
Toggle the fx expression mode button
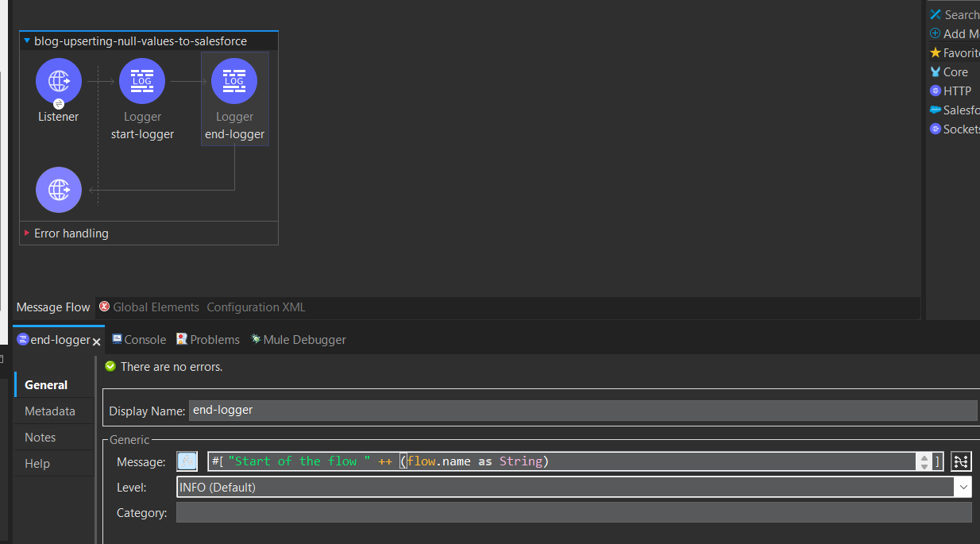pyautogui.click(x=187, y=461)
